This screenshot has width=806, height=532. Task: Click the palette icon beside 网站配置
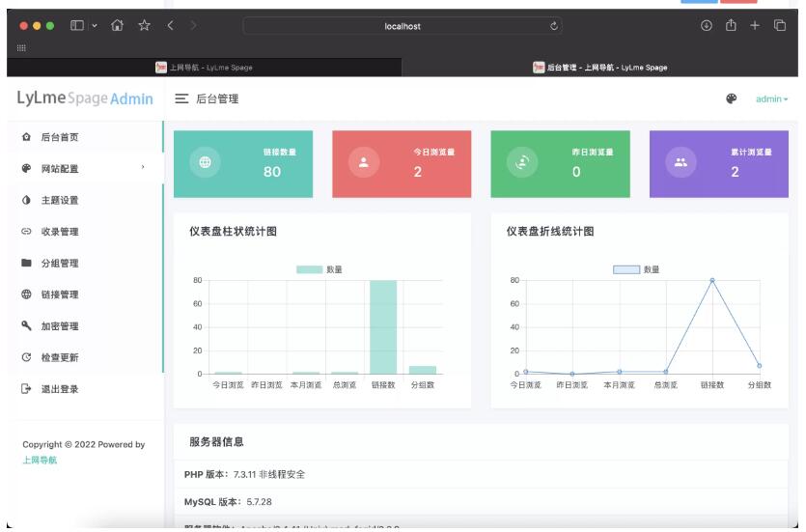(26, 168)
